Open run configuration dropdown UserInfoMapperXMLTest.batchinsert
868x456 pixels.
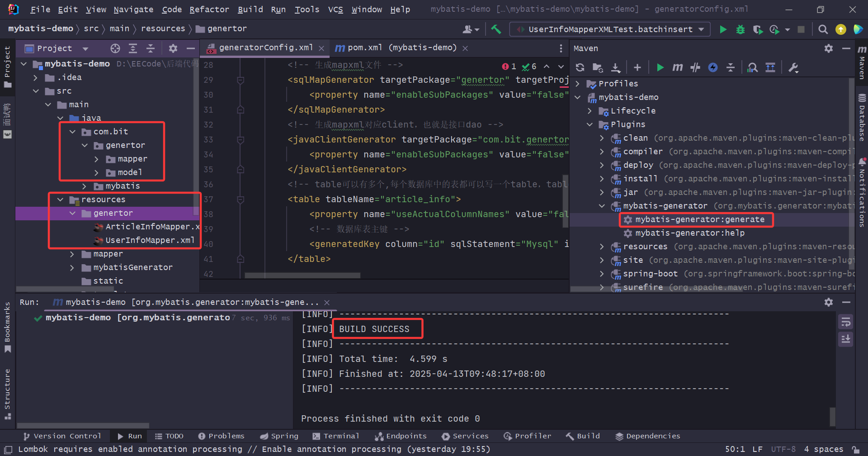610,29
